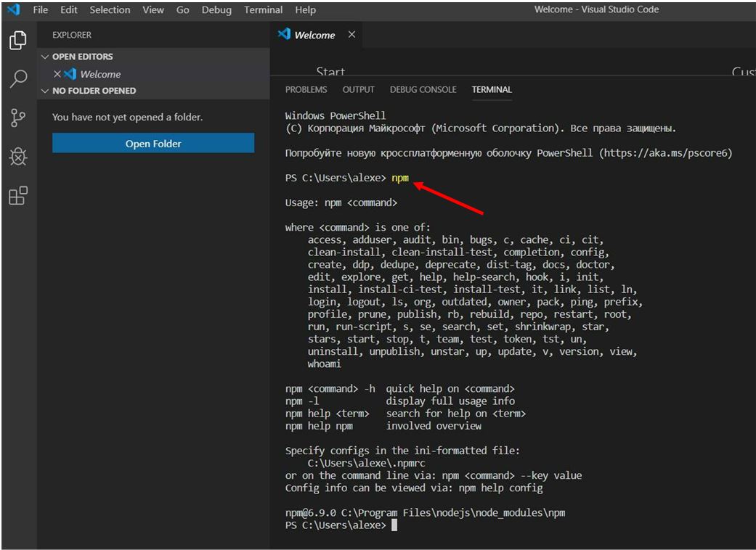Open the Extensions view icon
Image resolution: width=756 pixels, height=550 pixels.
tap(18, 196)
